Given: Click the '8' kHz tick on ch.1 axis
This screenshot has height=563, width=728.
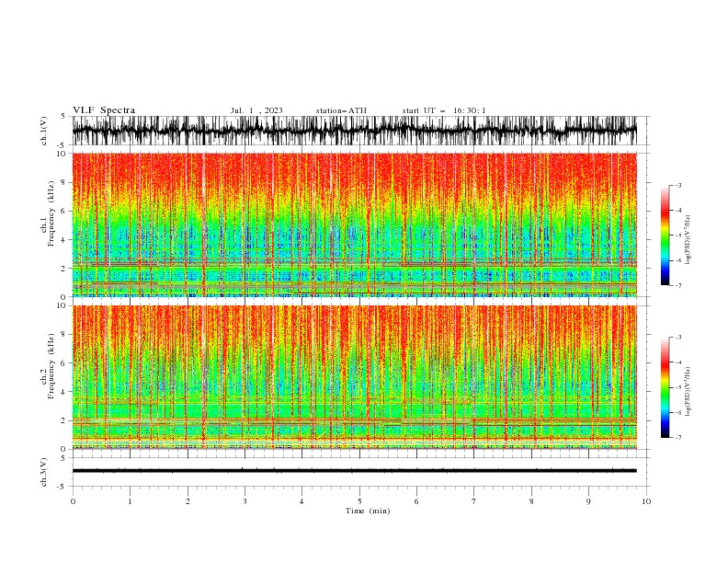Looking at the screenshot, I should tap(63, 182).
